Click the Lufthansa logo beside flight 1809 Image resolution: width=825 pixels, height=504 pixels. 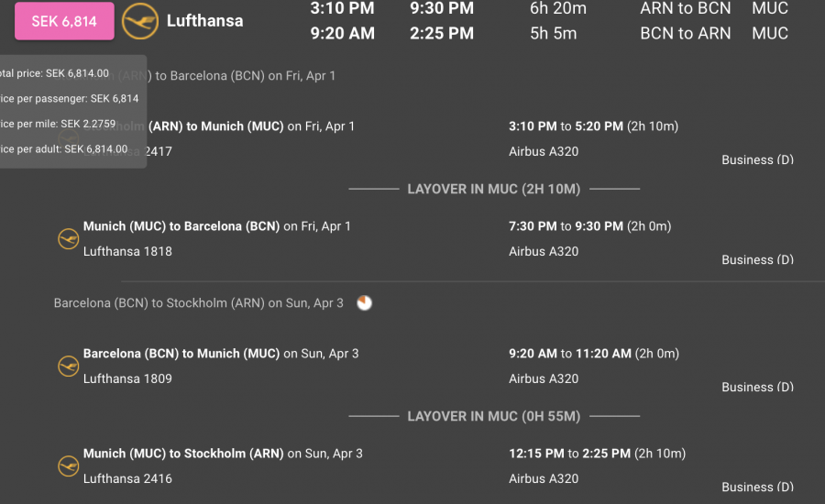click(x=69, y=367)
